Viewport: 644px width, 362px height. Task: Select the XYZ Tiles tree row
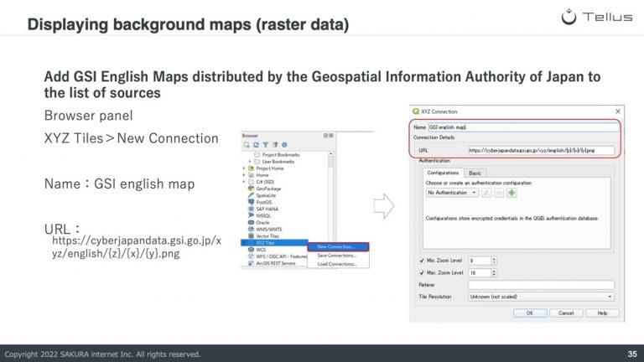click(274, 243)
